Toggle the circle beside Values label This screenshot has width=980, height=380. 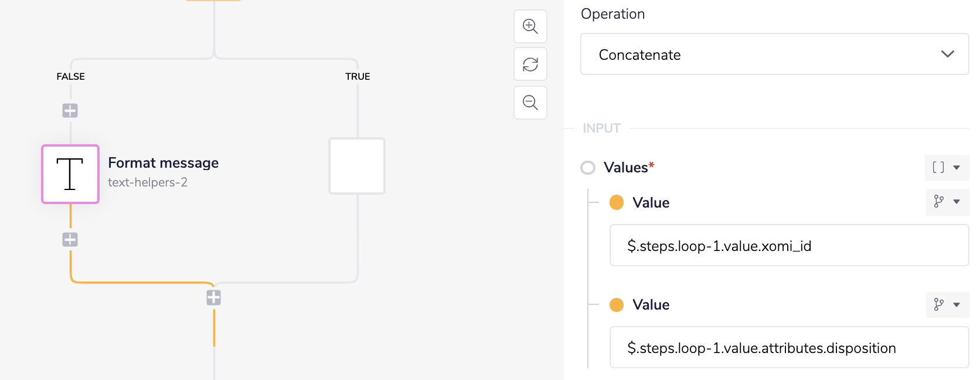(x=588, y=168)
